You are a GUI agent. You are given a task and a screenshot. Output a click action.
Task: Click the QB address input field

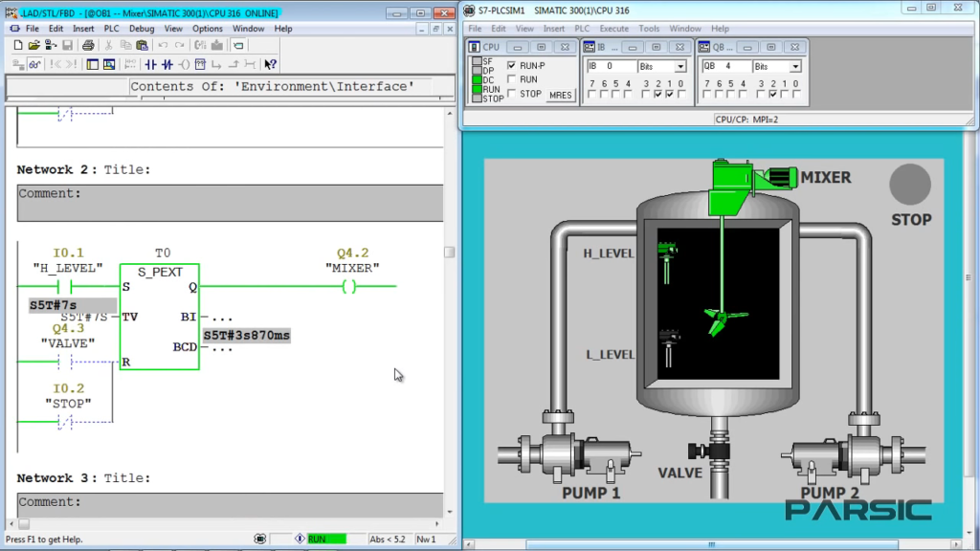click(x=725, y=66)
